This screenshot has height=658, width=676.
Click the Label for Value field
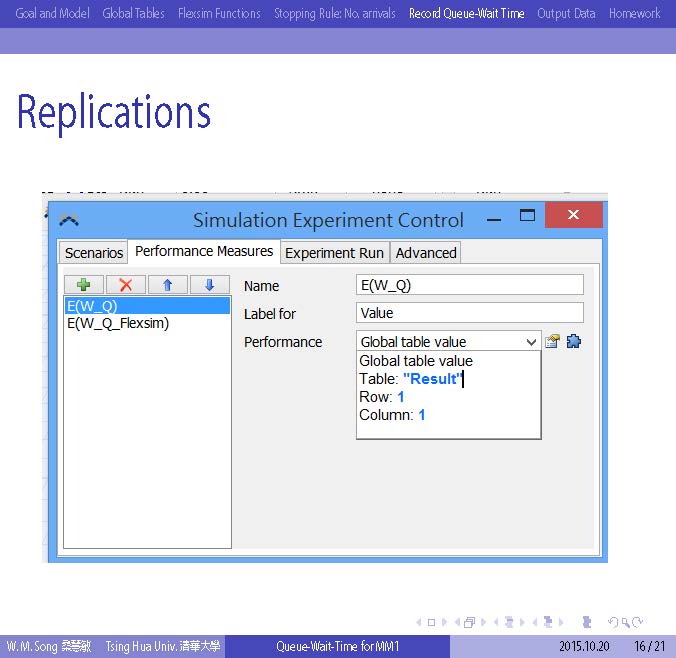click(469, 313)
